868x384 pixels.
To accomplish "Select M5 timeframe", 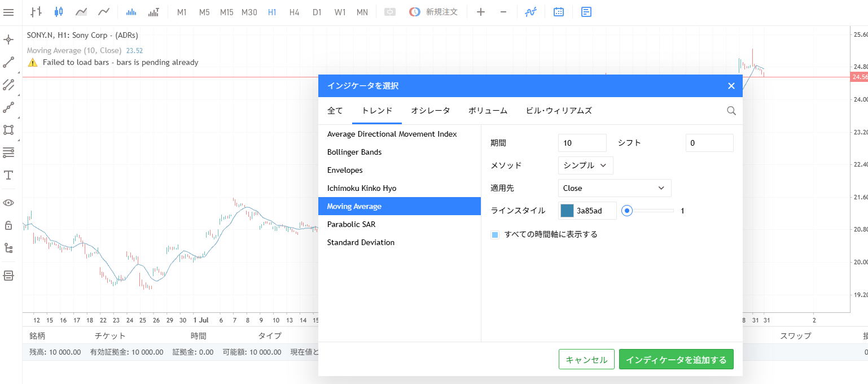I will point(204,12).
